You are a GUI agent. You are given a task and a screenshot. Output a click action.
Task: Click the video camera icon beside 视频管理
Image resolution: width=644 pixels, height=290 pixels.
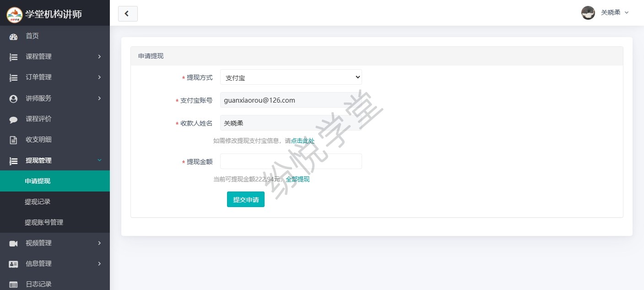click(x=13, y=243)
